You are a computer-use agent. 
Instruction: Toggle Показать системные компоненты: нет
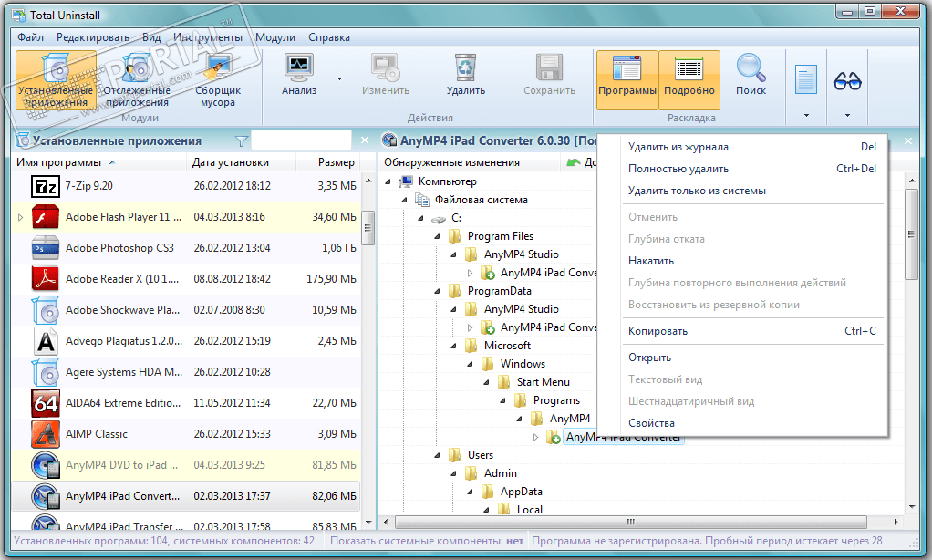(427, 541)
